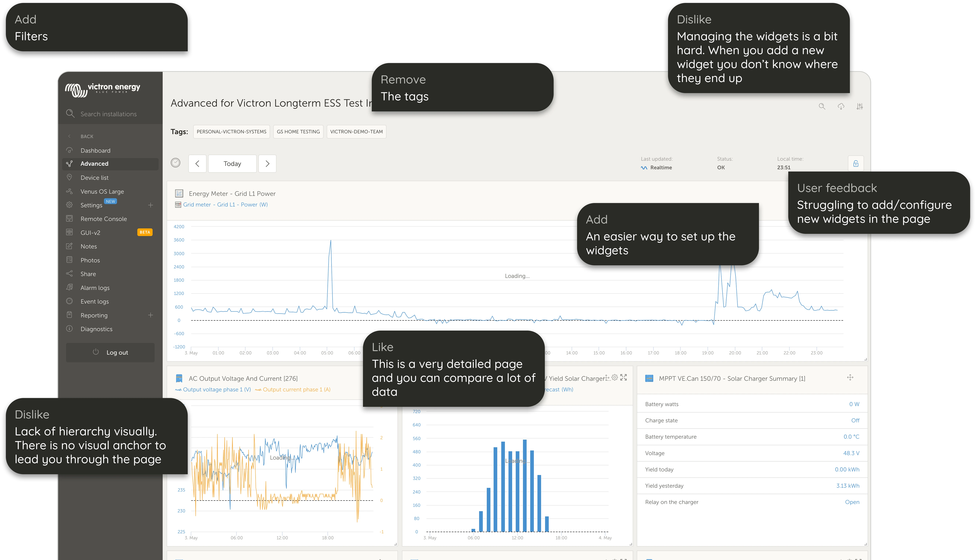Click the cloud download icon
This screenshot has height=560, width=976.
click(841, 106)
